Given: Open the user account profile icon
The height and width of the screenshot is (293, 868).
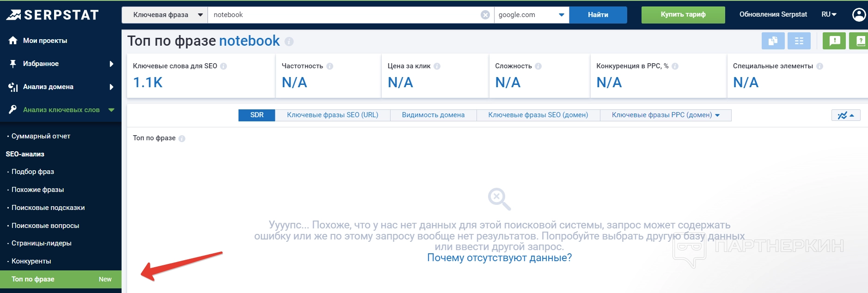Looking at the screenshot, I should point(858,15).
